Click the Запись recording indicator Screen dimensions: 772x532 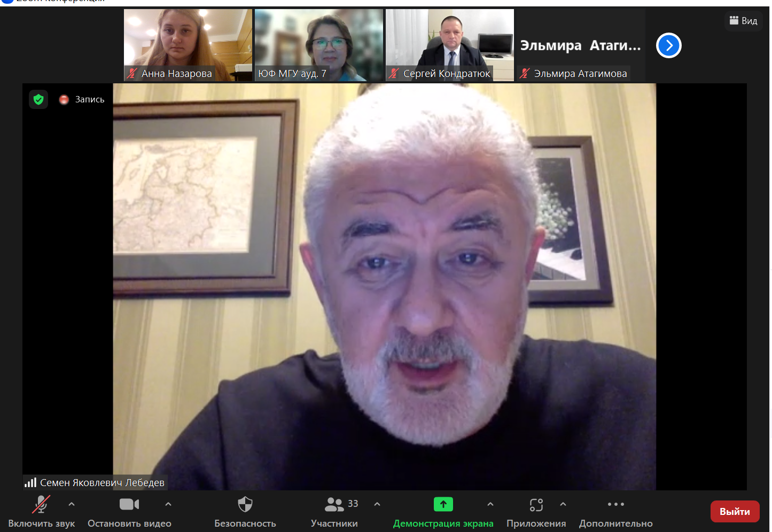[82, 99]
